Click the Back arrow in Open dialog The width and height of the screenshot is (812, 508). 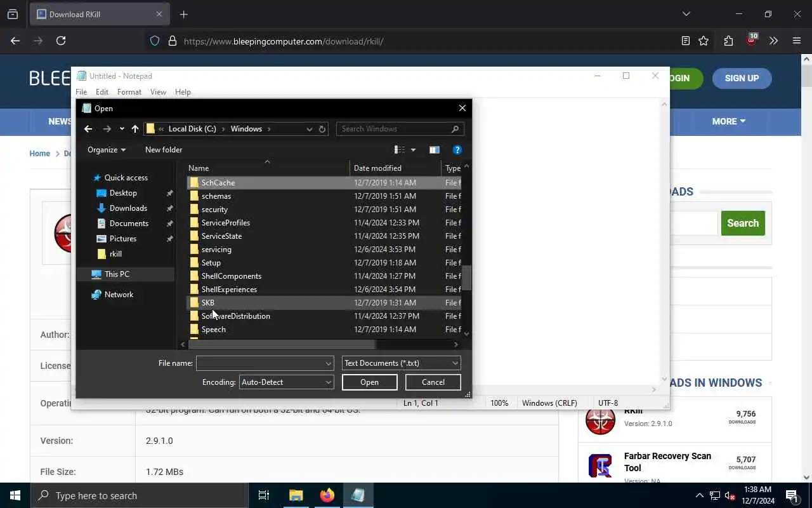tap(88, 129)
